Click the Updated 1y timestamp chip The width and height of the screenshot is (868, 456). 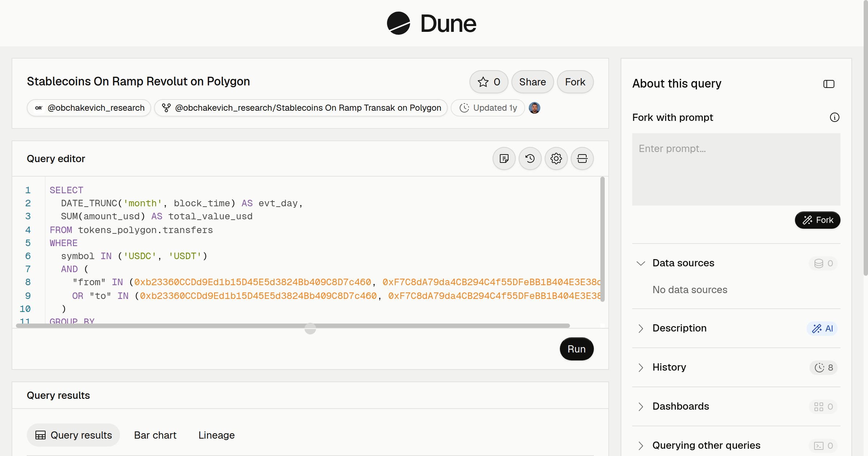click(488, 108)
